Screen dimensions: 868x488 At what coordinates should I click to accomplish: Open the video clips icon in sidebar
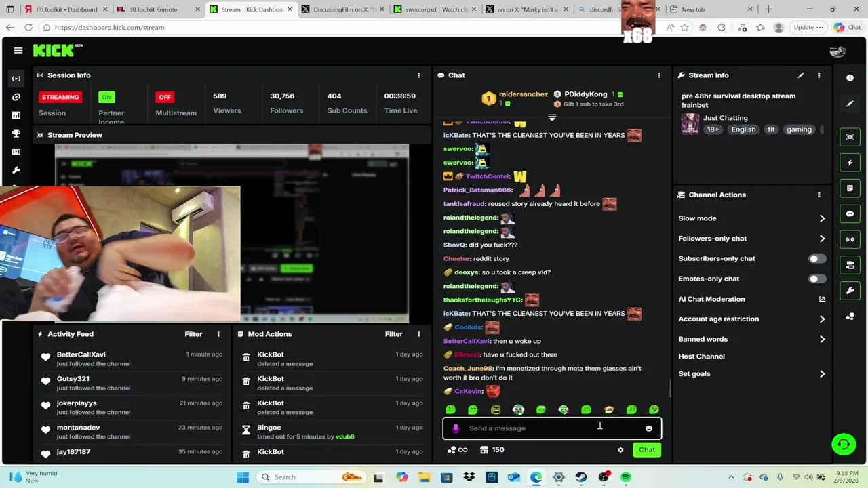pos(16,152)
